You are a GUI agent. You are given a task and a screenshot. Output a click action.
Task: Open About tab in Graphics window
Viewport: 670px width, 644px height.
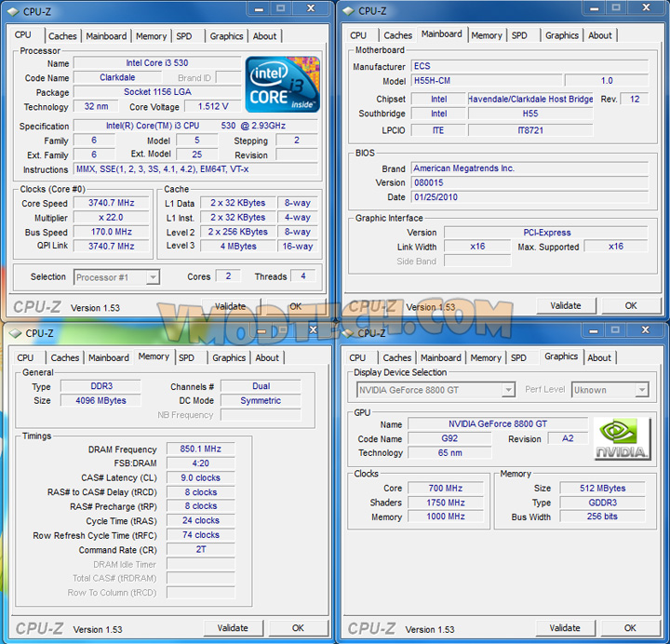tap(599, 357)
